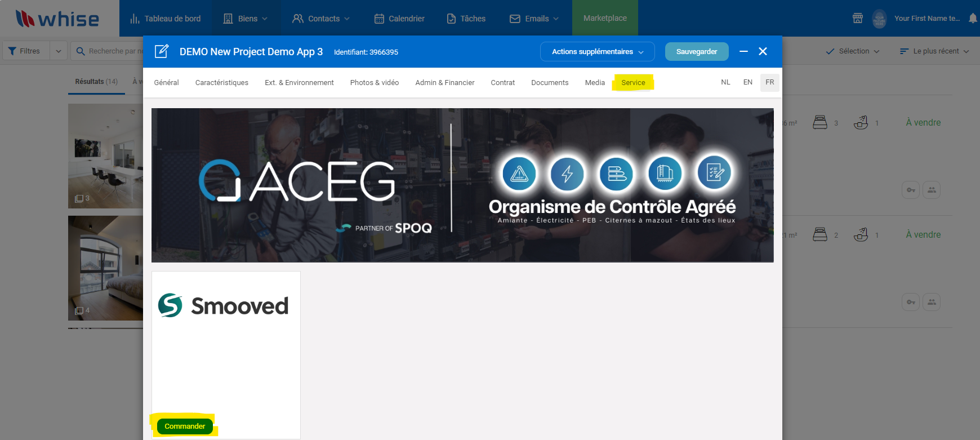The image size is (980, 440).
Task: Click the Citernes tank icon in banner
Action: [x=665, y=174]
